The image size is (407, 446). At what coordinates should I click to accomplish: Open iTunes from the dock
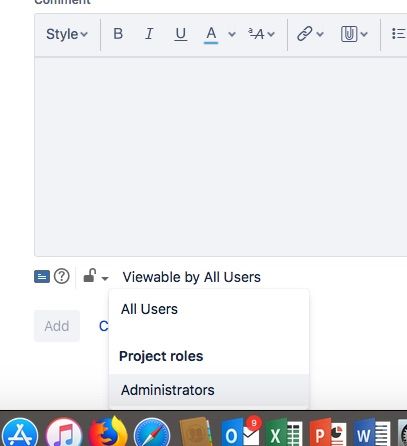(x=64, y=432)
